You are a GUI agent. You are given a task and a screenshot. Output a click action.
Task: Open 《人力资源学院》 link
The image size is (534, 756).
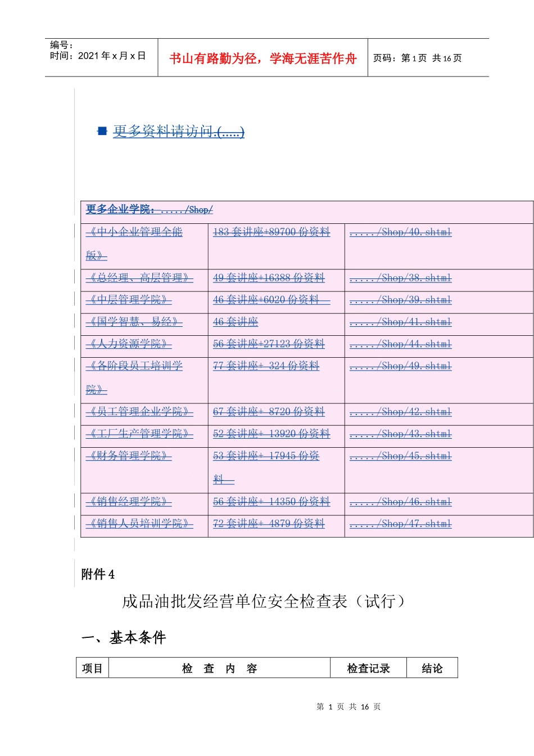coord(129,344)
